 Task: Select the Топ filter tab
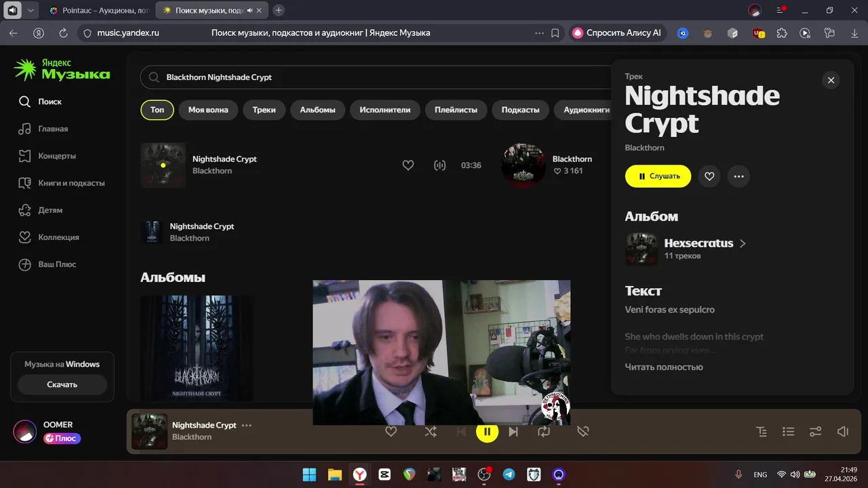tap(157, 110)
